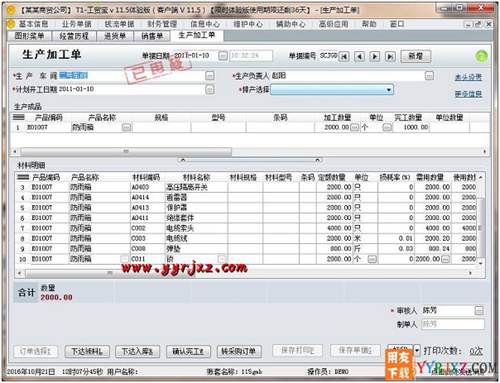Switch to the 进货单 tab

115,36
